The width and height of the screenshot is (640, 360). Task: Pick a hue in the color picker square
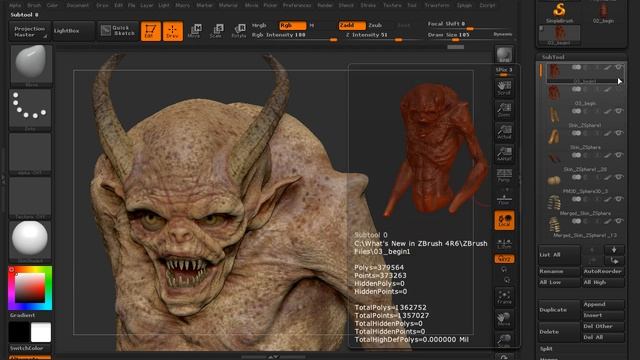coord(30,288)
